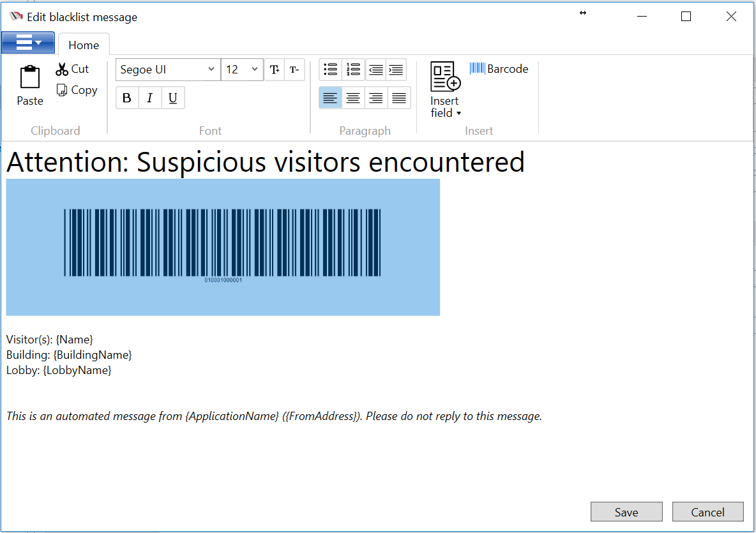Save the blacklist message
Image resolution: width=756 pixels, height=533 pixels.
pos(626,512)
